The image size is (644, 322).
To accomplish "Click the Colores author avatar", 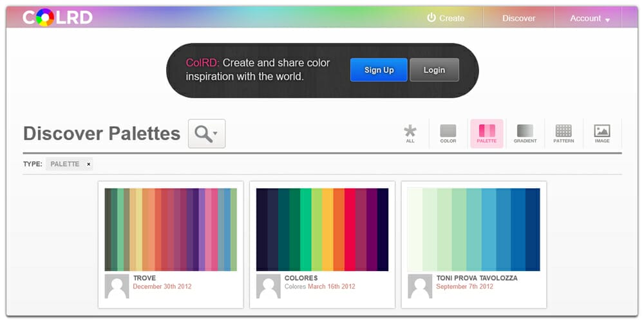I will coord(269,287).
